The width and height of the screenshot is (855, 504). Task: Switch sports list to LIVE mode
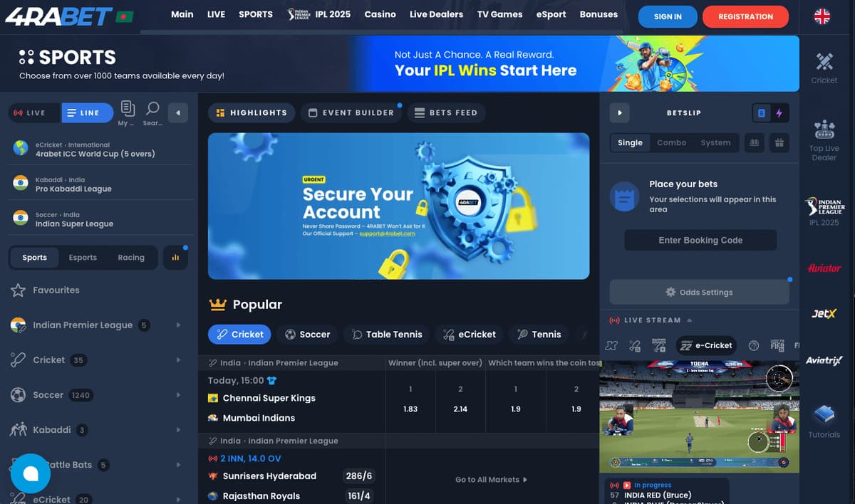(x=30, y=112)
